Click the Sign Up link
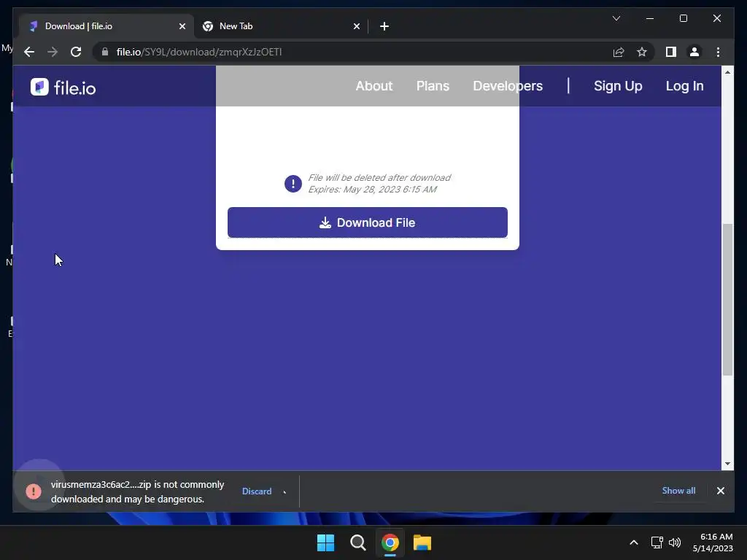This screenshot has height=560, width=747. pyautogui.click(x=618, y=86)
